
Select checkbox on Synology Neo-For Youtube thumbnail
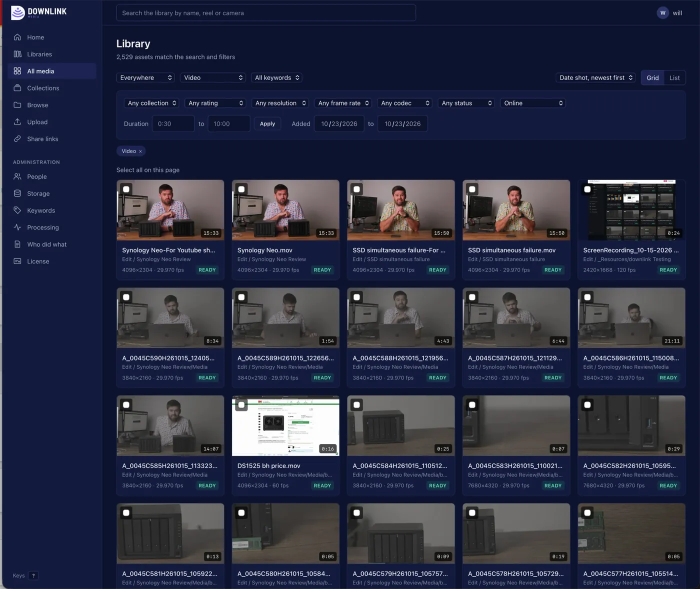coord(126,189)
